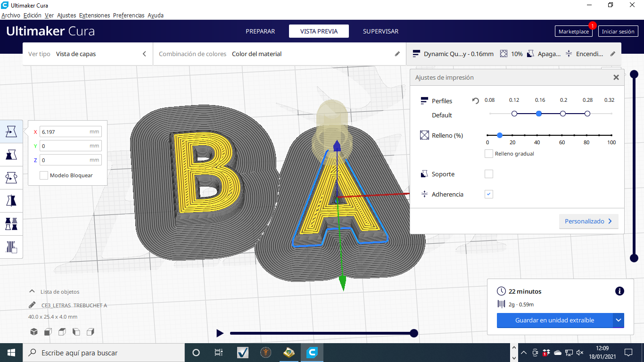Collapse the Lista de objetos panel
Screen dimensions: 644x362
point(32,291)
